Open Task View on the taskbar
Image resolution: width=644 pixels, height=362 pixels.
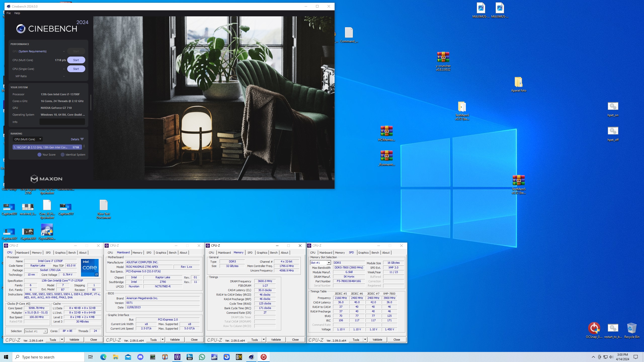91,357
